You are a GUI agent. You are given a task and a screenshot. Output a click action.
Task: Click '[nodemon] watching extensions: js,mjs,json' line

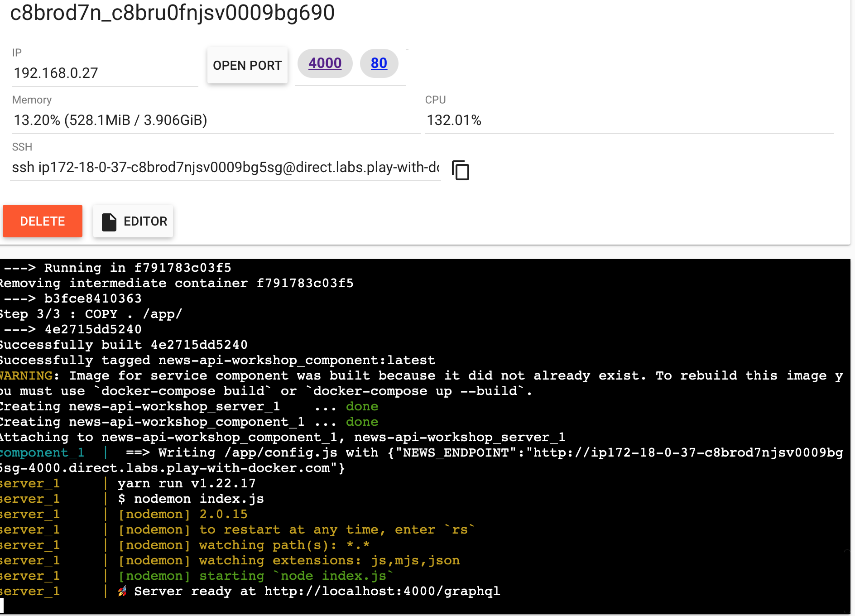[289, 560]
